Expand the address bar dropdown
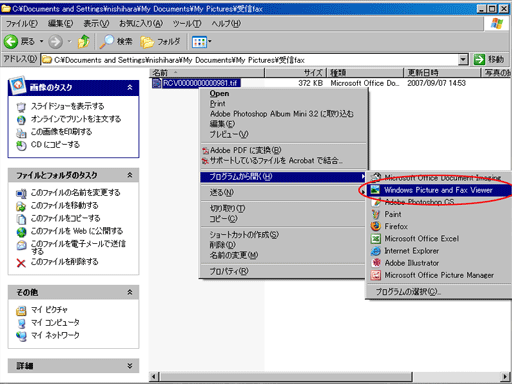Image resolution: width=512 pixels, height=384 pixels. click(x=463, y=60)
